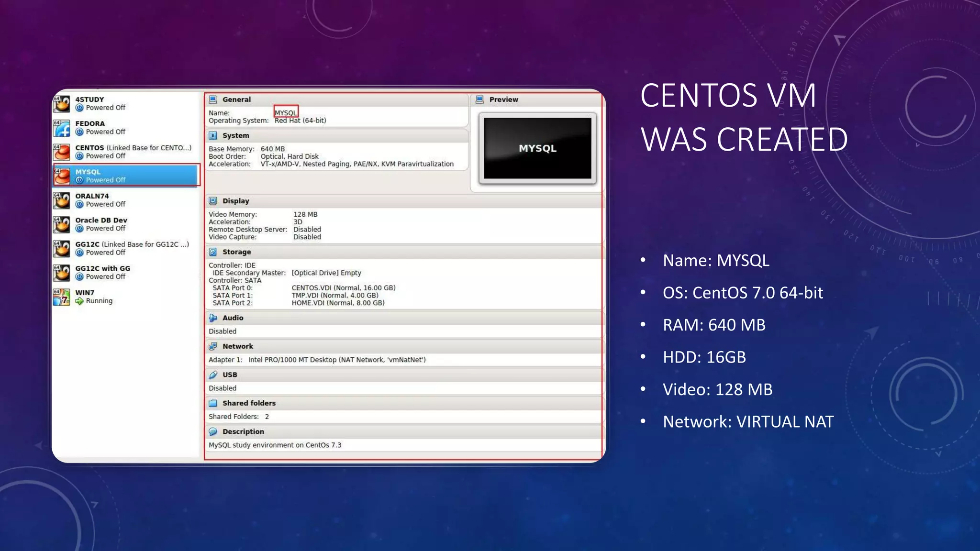980x551 pixels.
Task: Click MySQL study environment description text
Action: [275, 445]
